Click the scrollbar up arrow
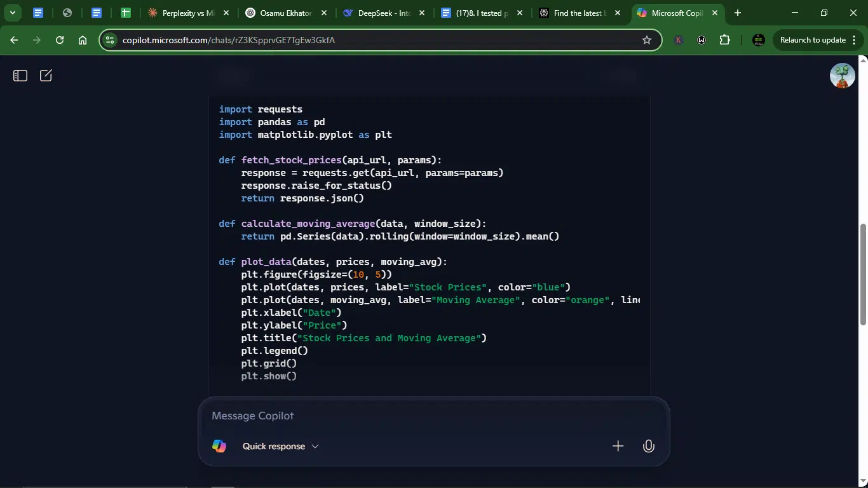The width and height of the screenshot is (868, 488). coord(863,60)
